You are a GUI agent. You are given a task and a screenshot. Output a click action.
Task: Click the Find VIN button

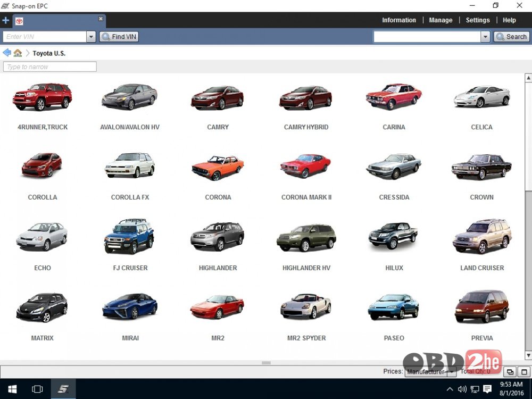pyautogui.click(x=119, y=37)
